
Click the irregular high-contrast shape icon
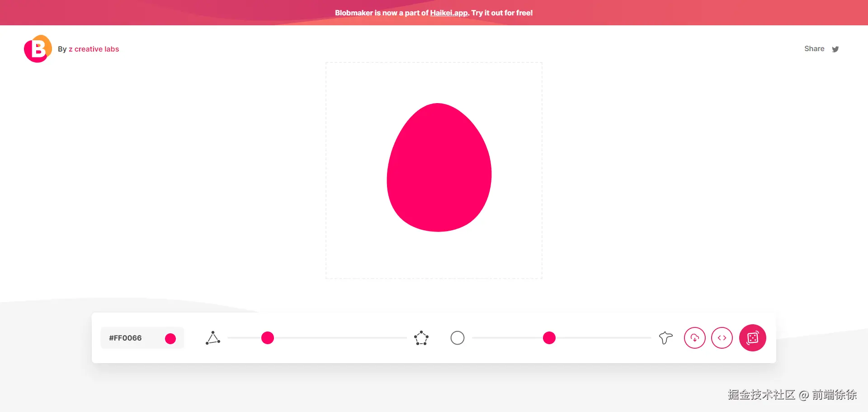click(665, 338)
